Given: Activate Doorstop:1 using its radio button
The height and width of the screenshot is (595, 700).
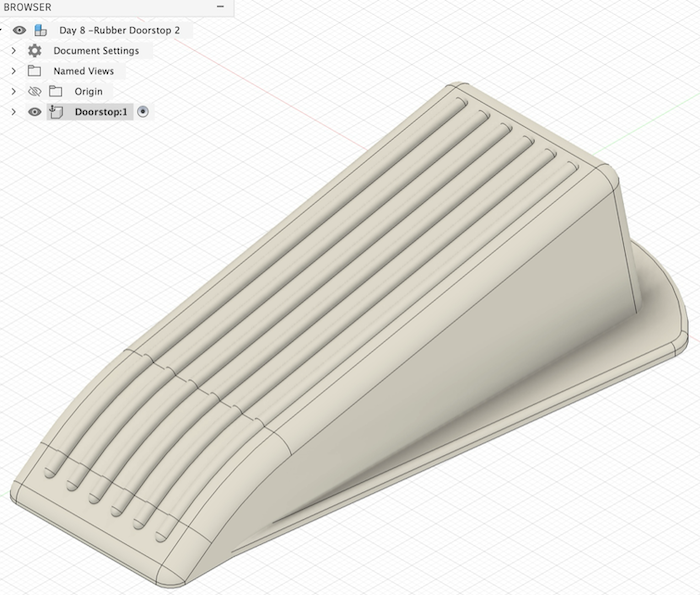Looking at the screenshot, I should click(x=143, y=112).
